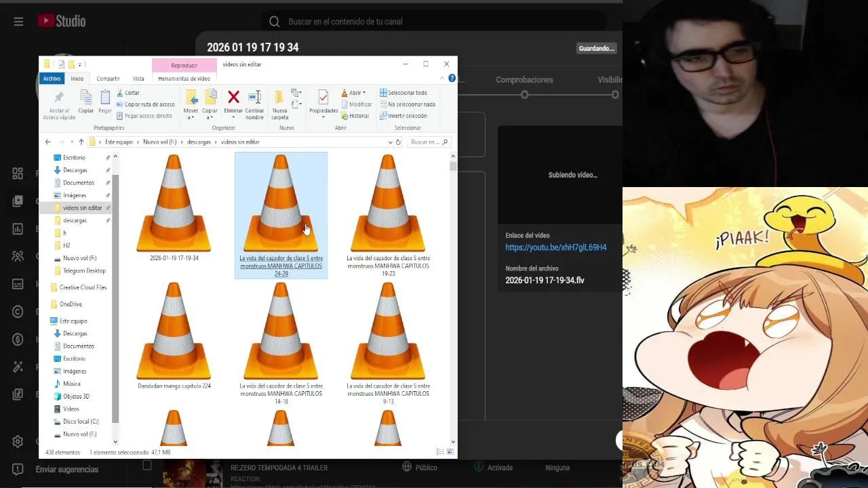Click Pegar acceso directo
868x488 pixels.
tap(144, 116)
